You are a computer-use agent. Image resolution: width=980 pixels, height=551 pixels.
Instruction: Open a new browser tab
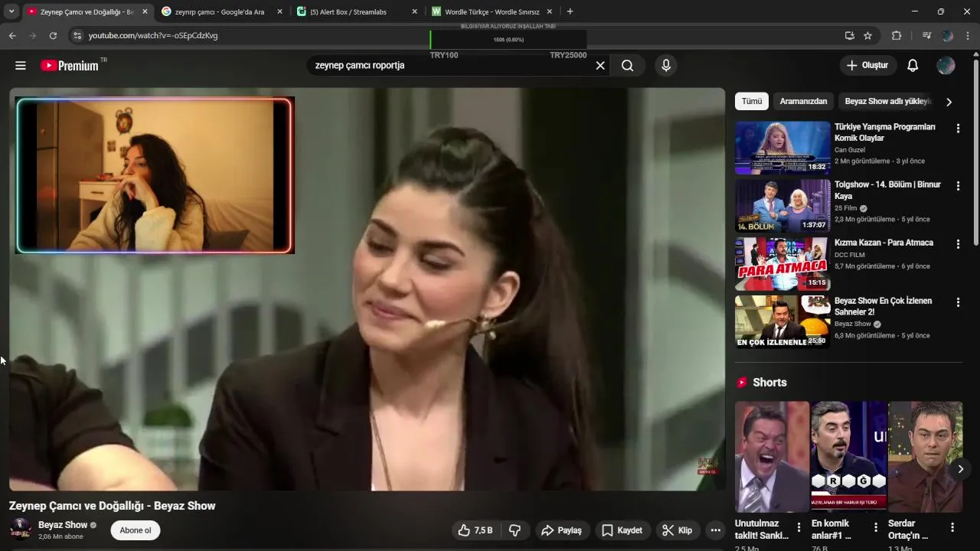point(570,11)
